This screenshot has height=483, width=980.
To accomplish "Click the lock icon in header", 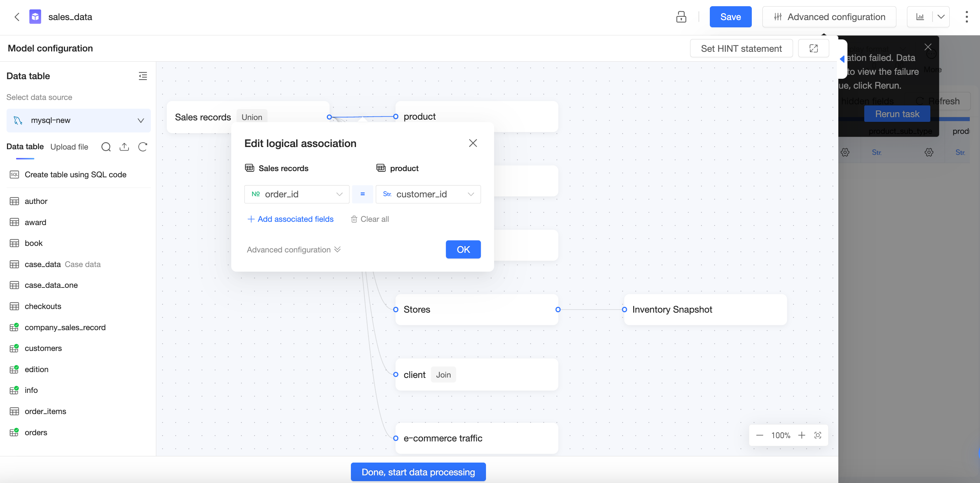I will (681, 17).
